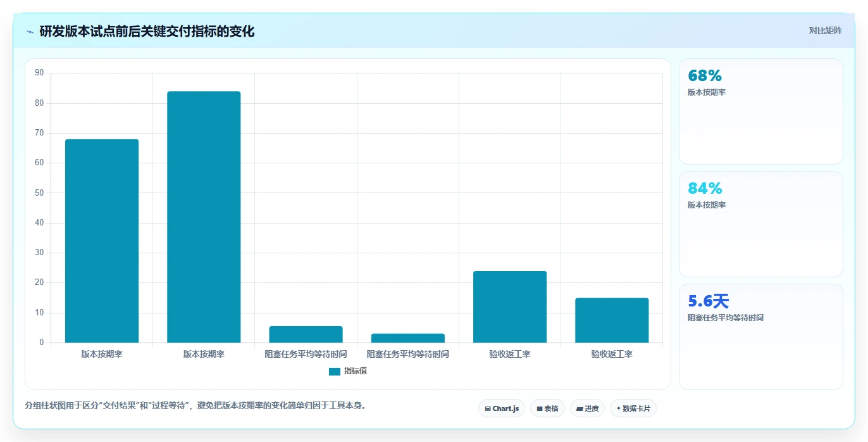Click the taller 阻塞任务平均等待时间 bar
The image size is (868, 442).
(306, 334)
